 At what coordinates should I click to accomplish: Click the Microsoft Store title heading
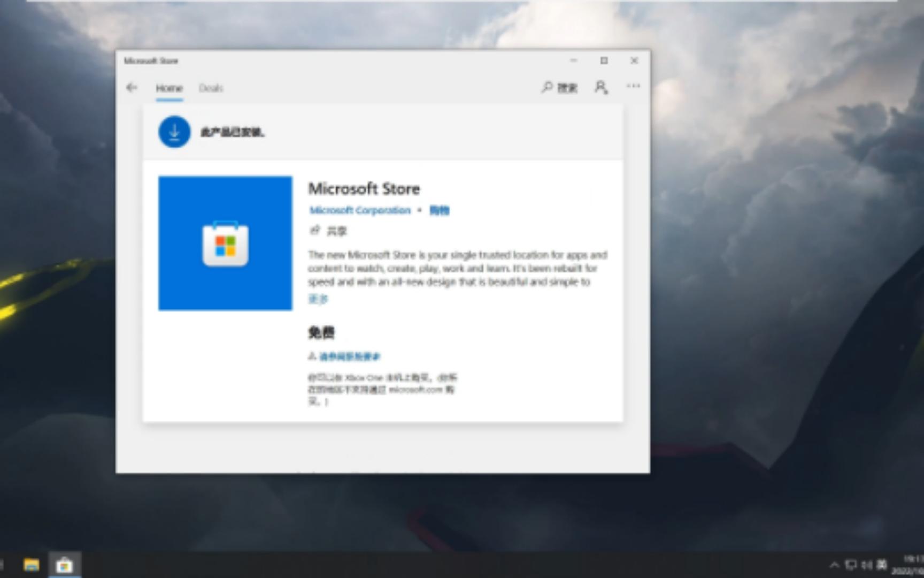pos(364,188)
